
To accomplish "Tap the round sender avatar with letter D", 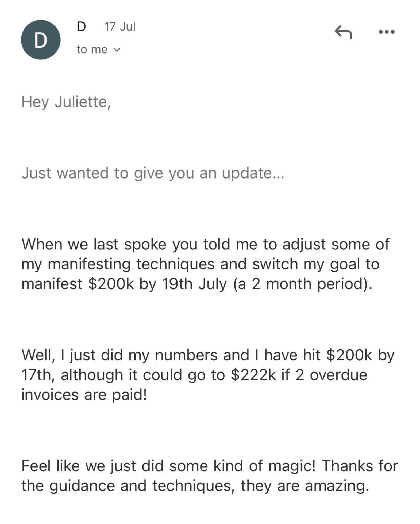I will [41, 40].
